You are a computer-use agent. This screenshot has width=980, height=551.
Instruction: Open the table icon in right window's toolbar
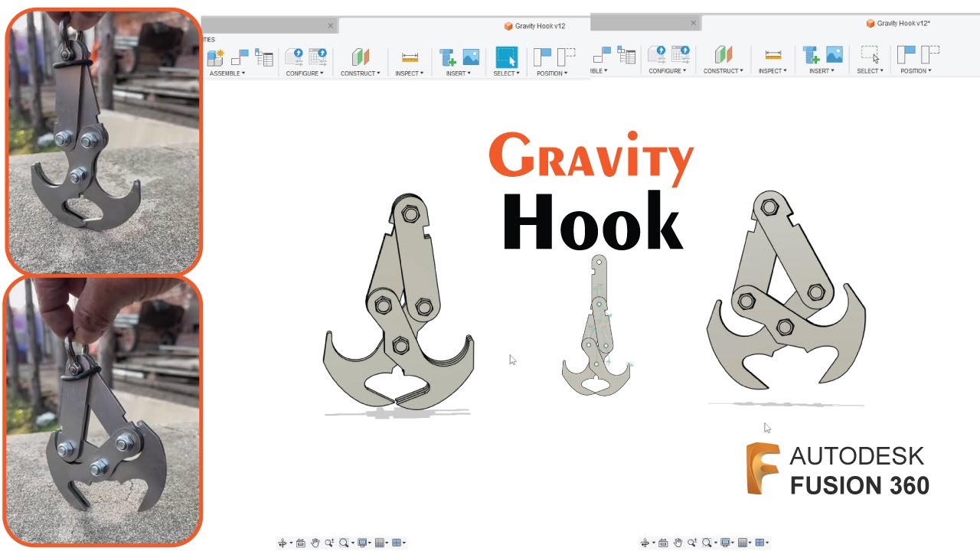coord(626,54)
